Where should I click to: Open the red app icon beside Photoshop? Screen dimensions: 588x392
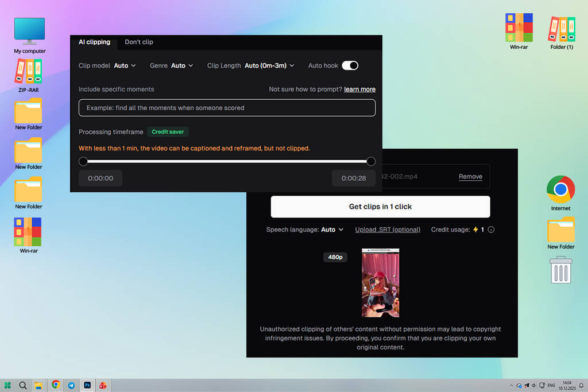(103, 385)
